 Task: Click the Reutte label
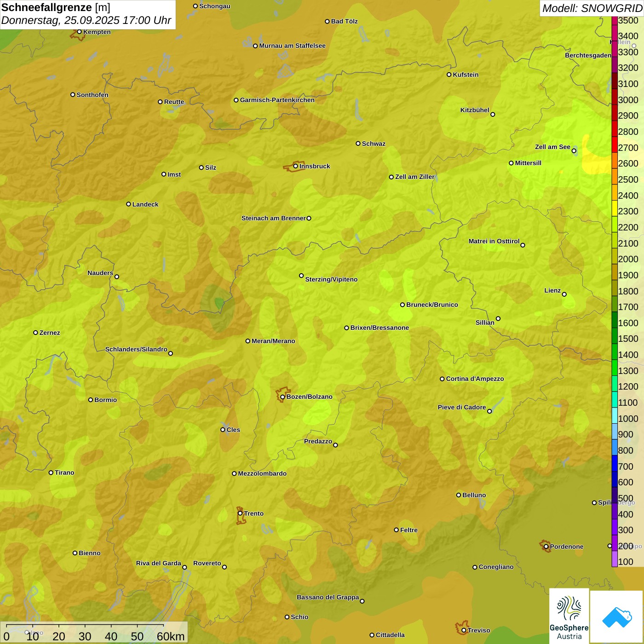pos(174,102)
